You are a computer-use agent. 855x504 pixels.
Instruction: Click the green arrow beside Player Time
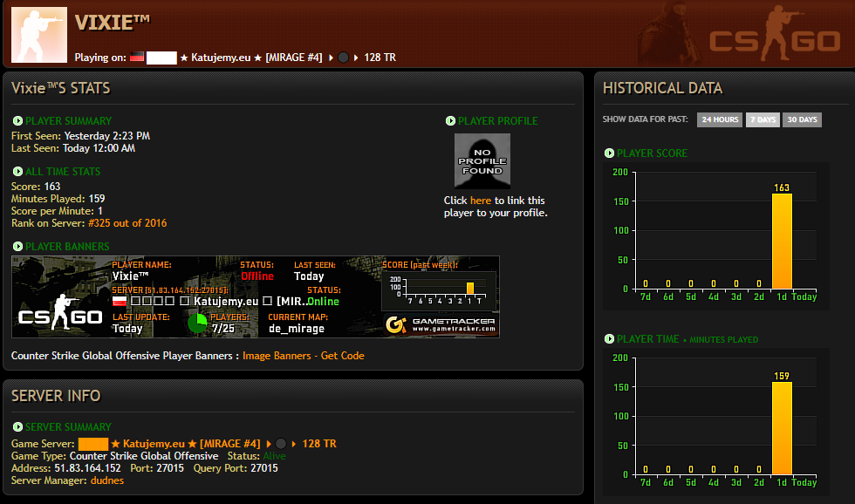609,339
